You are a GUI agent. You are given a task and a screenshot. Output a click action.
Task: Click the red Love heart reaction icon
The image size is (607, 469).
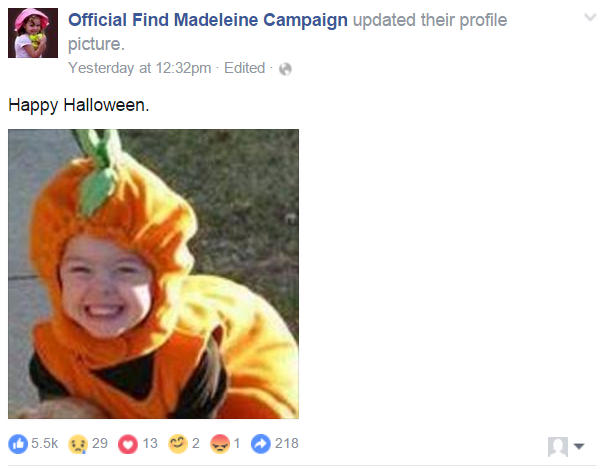(128, 443)
